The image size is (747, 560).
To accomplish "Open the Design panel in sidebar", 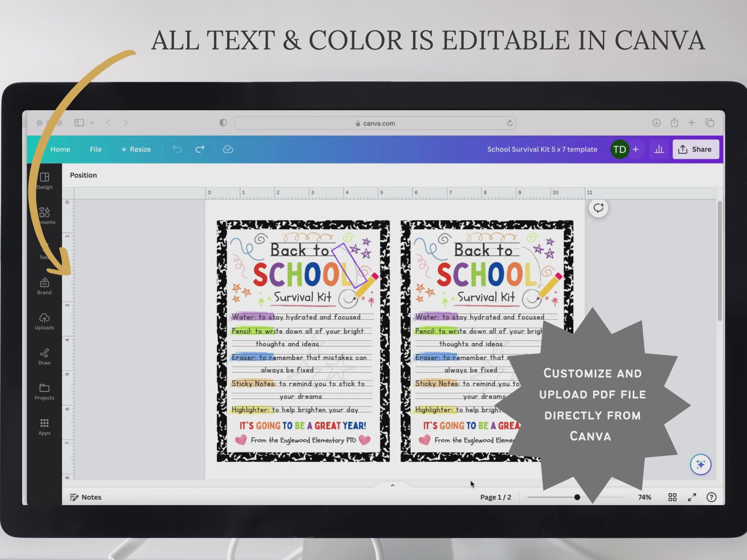I will (45, 181).
